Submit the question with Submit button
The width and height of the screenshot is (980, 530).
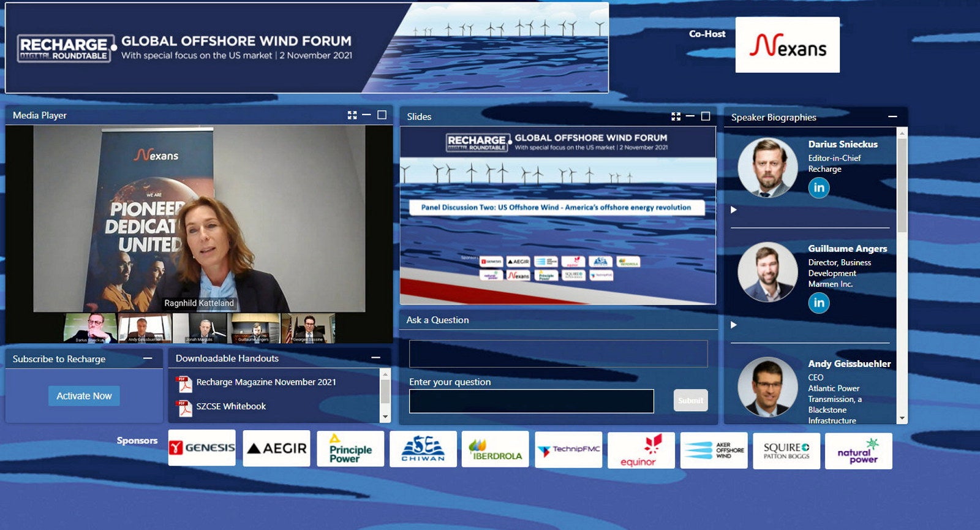(690, 401)
